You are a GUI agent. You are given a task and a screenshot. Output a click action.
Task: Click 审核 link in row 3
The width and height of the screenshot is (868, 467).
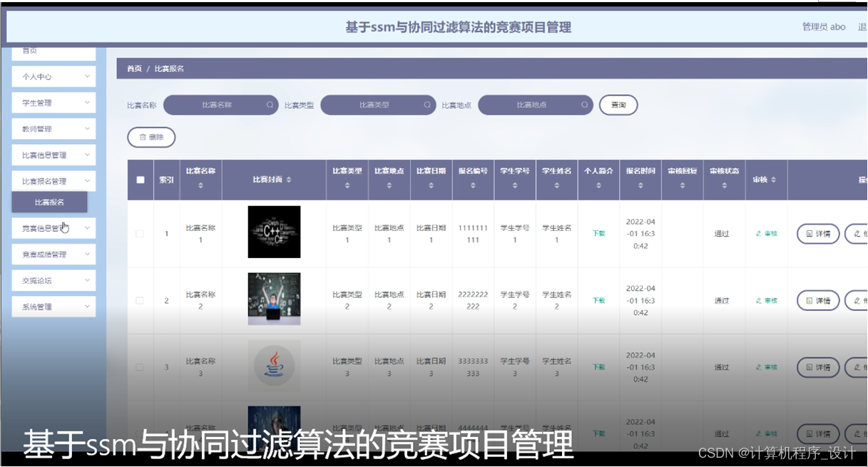point(767,367)
